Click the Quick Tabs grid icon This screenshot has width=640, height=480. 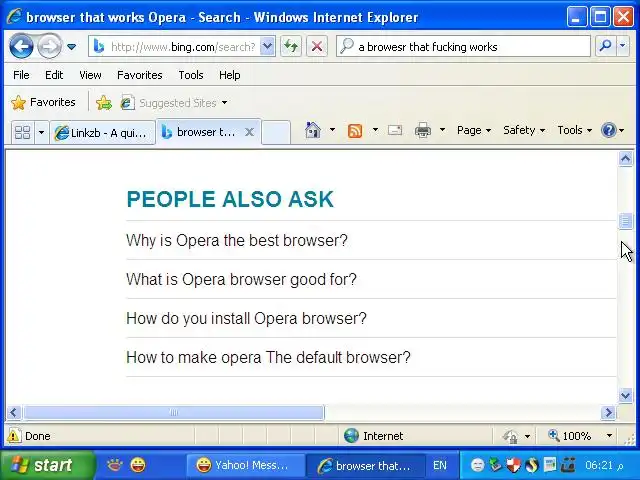(x=22, y=132)
